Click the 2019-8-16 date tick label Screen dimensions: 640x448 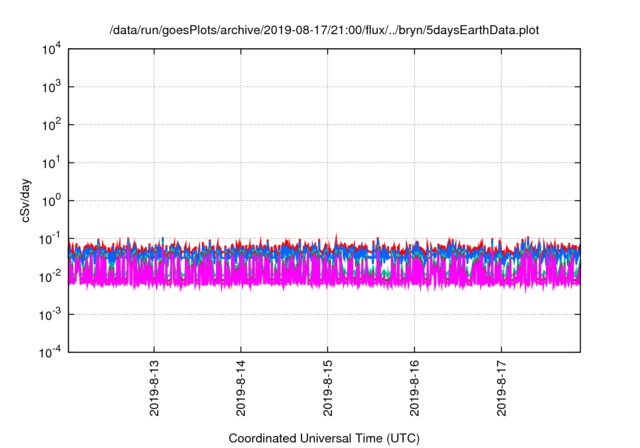tap(415, 388)
